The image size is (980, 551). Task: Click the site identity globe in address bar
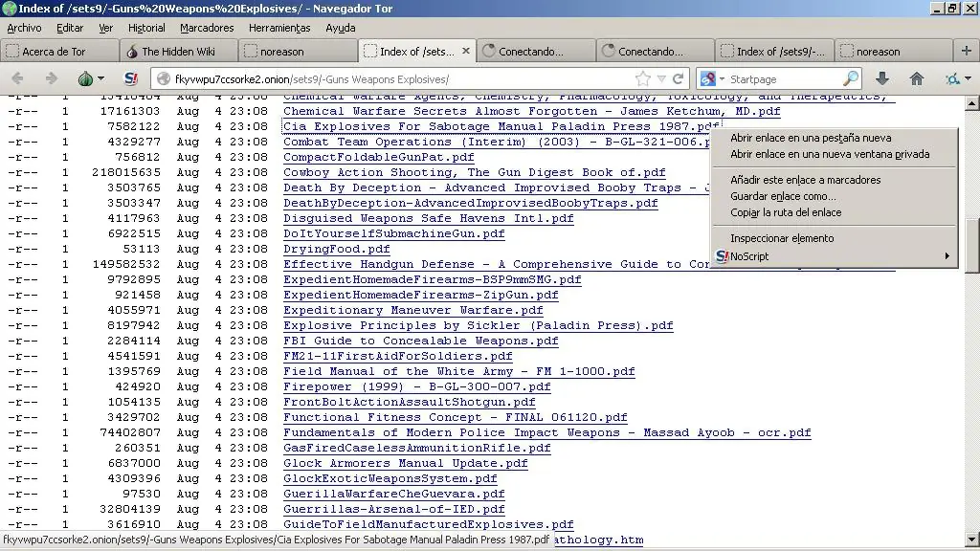(x=164, y=78)
